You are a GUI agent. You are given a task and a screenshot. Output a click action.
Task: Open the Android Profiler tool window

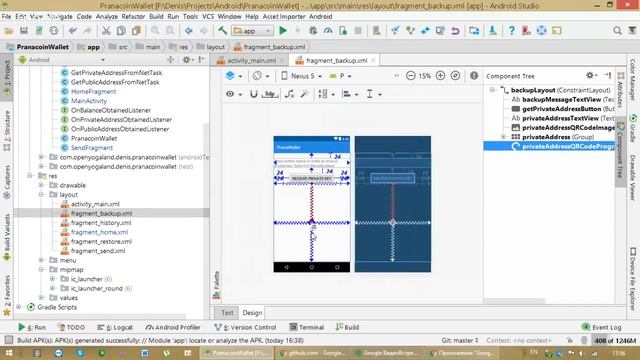[173, 327]
